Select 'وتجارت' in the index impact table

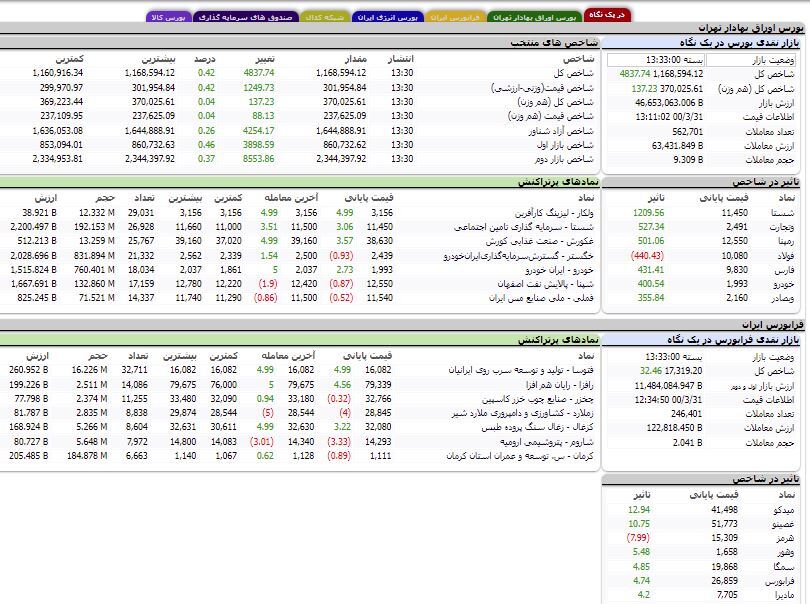coord(781,227)
